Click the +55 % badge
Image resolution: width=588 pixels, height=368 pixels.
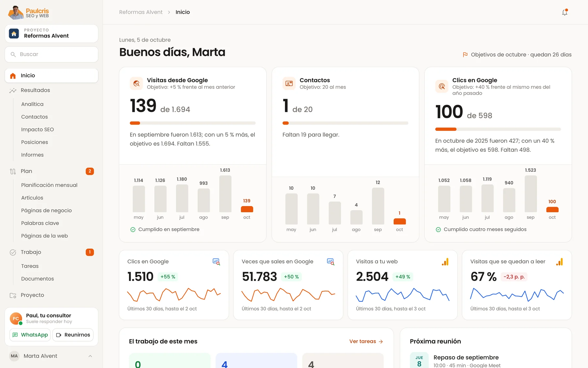point(168,277)
